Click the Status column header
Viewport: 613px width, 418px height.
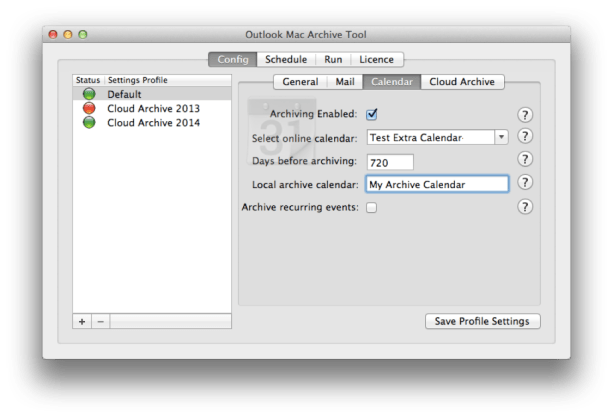[88, 80]
